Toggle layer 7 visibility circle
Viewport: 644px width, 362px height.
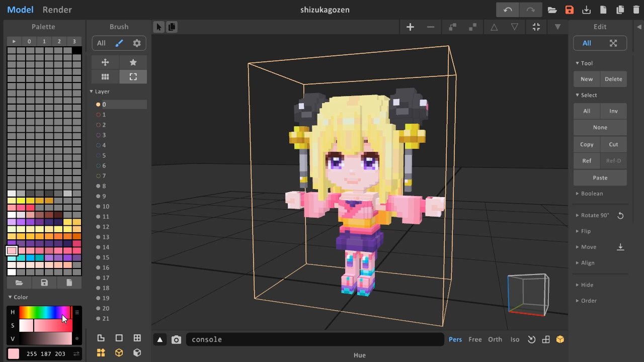98,176
